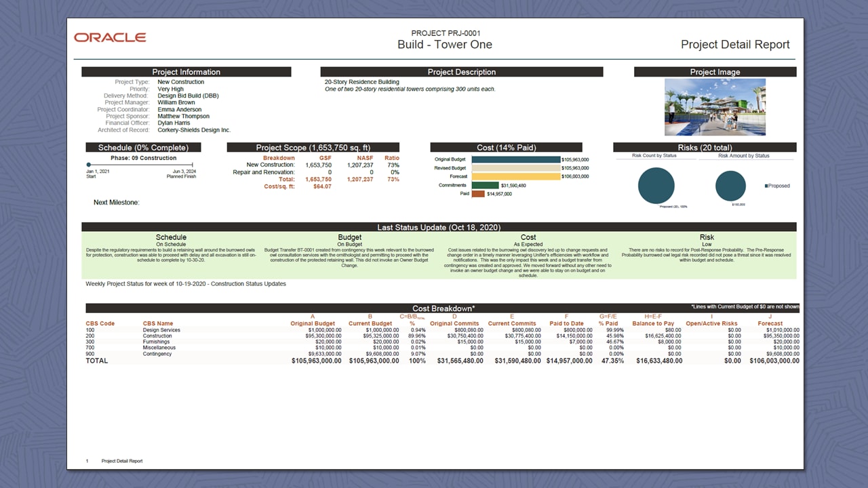Viewport: 868px width, 488px height.
Task: Select the Risk status panel header
Action: (705, 237)
